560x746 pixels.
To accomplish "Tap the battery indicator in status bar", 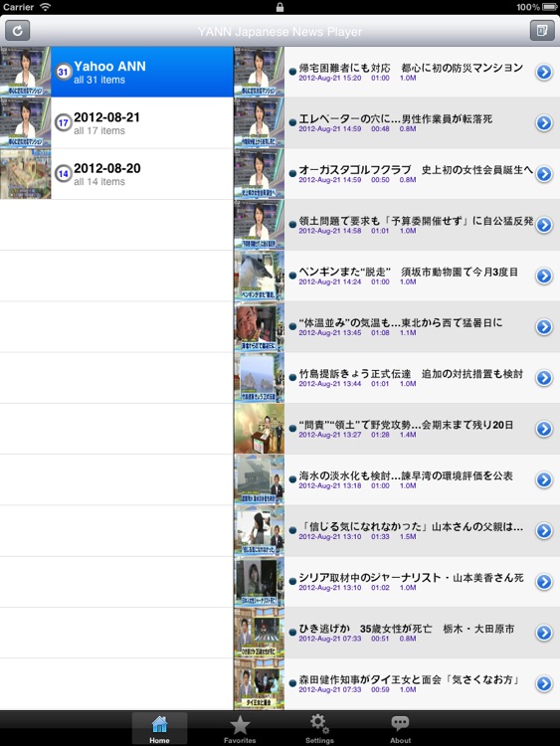I will pyautogui.click(x=550, y=7).
